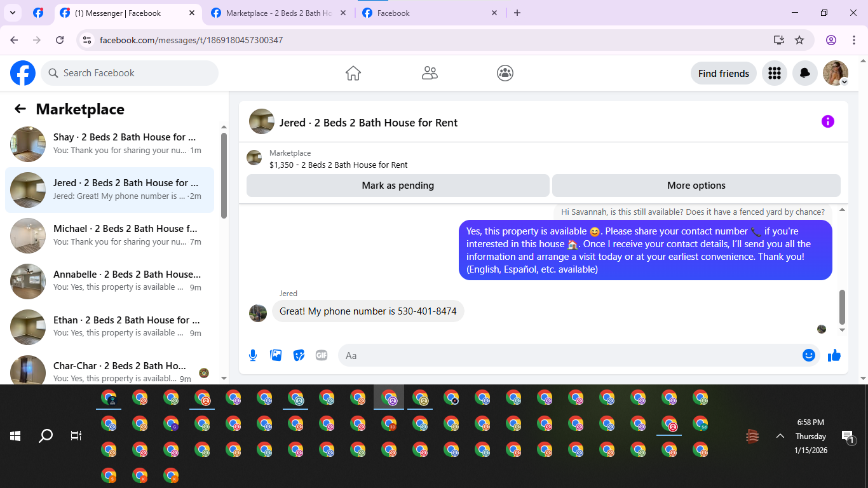Choose a GIF icon
Viewport: 868px width, 488px height.
pyautogui.click(x=322, y=355)
